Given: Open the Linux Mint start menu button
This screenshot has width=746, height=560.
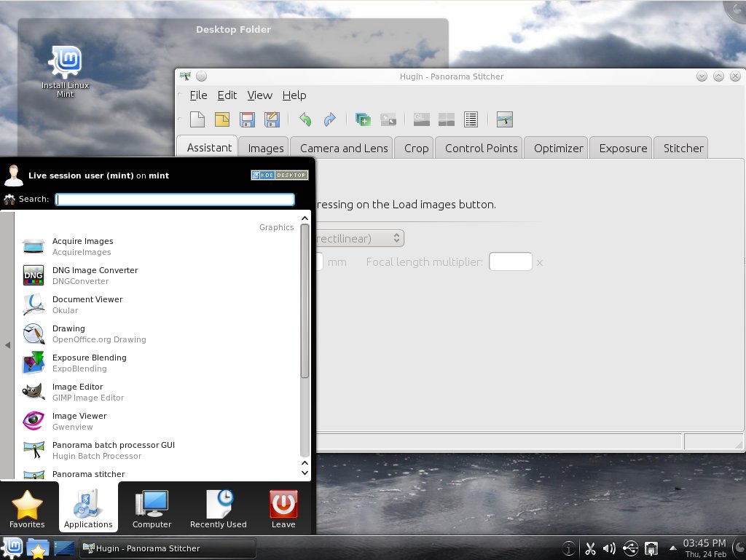Looking at the screenshot, I should point(13,548).
